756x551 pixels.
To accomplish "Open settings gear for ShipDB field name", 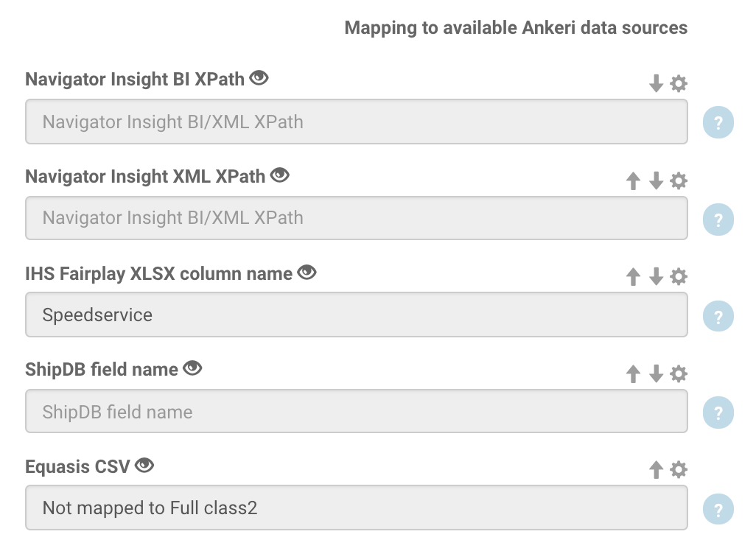I will coord(678,373).
